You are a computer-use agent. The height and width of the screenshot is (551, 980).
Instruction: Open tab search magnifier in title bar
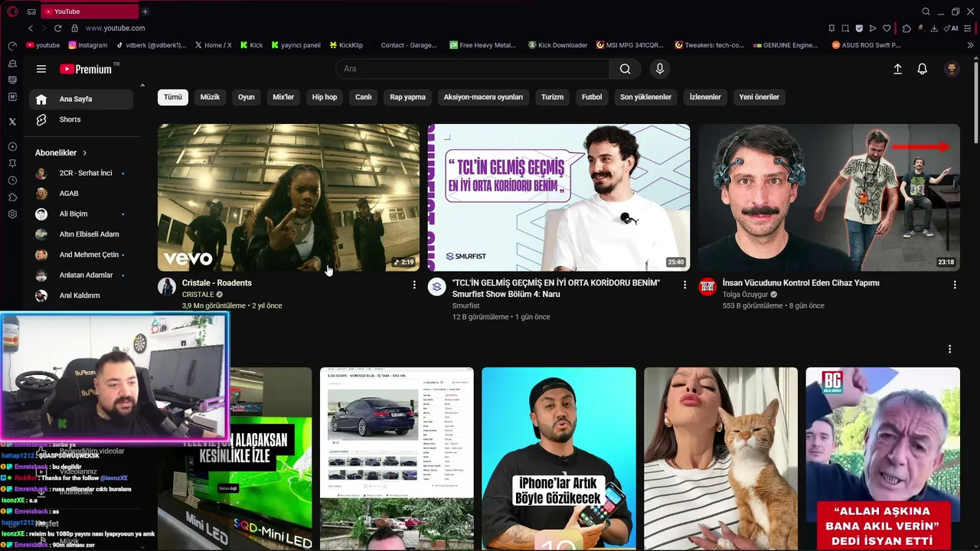(x=926, y=11)
